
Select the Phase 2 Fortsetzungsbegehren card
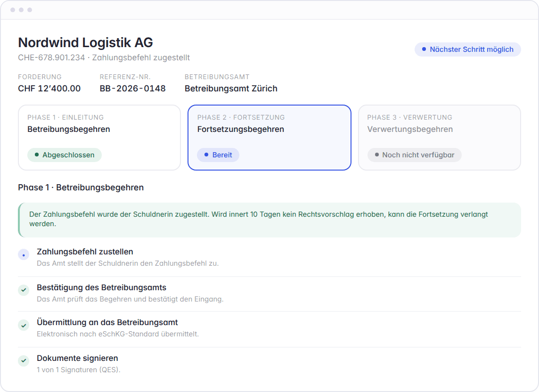[269, 138]
